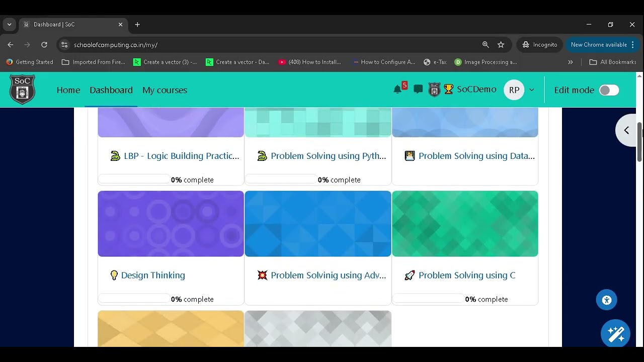The height and width of the screenshot is (362, 644).
Task: Open the messaging chat icon
Action: point(418,89)
